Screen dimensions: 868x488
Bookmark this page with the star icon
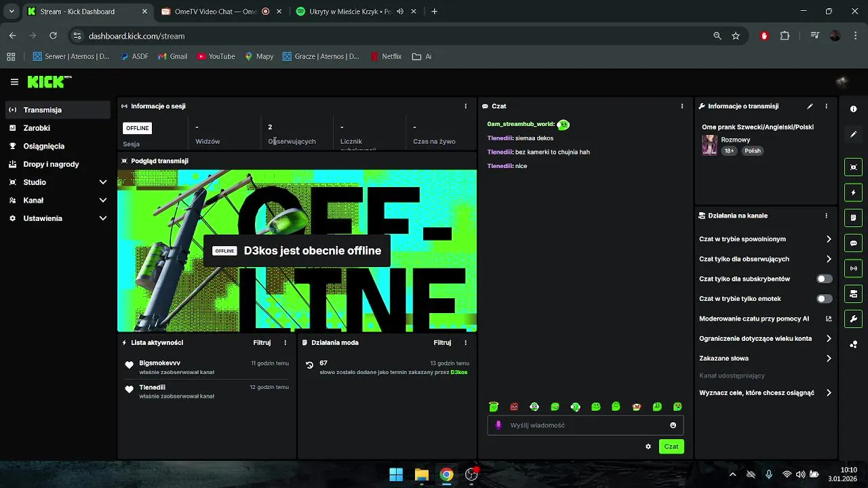[736, 36]
